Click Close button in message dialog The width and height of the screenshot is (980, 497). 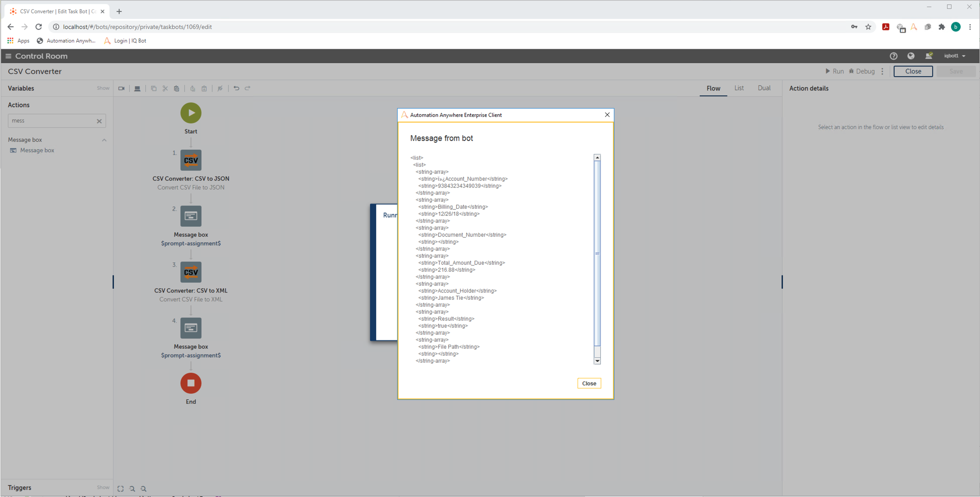point(589,384)
